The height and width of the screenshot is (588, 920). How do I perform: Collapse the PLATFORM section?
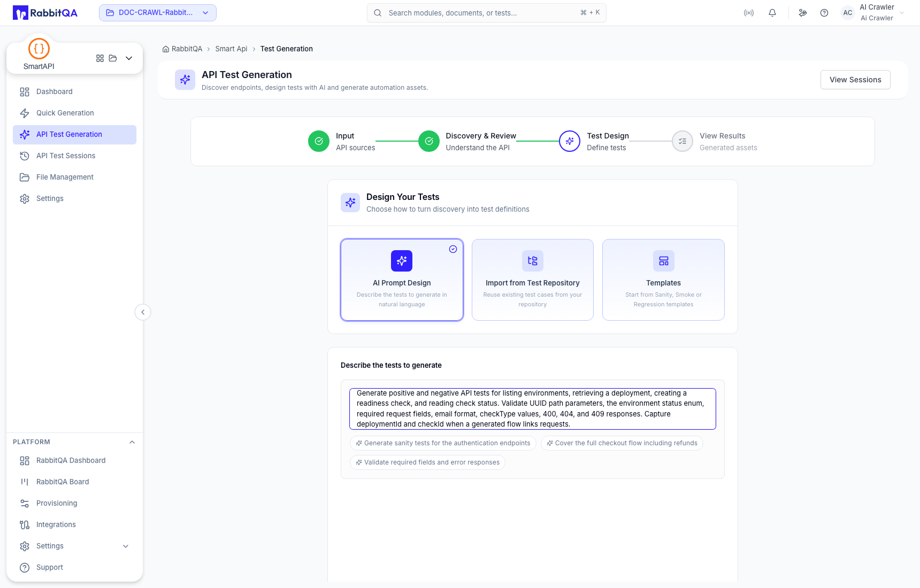132,442
